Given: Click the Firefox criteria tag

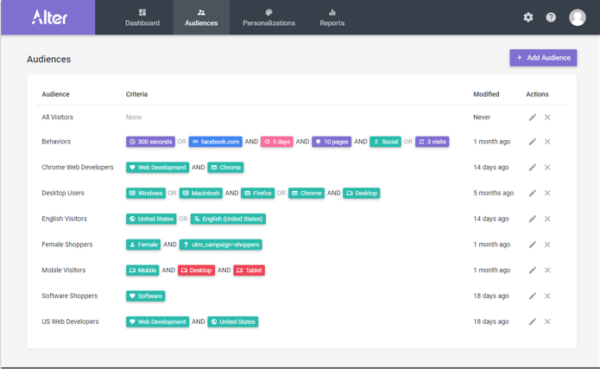Looking at the screenshot, I should click(x=258, y=193).
